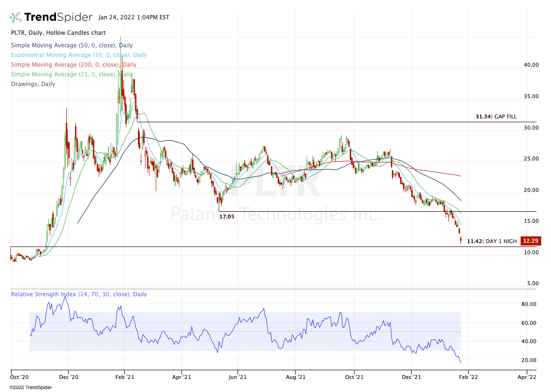Viewport: 551px width, 392px height.
Task: Open the Relative Strength Index indicator label
Action: click(x=79, y=294)
